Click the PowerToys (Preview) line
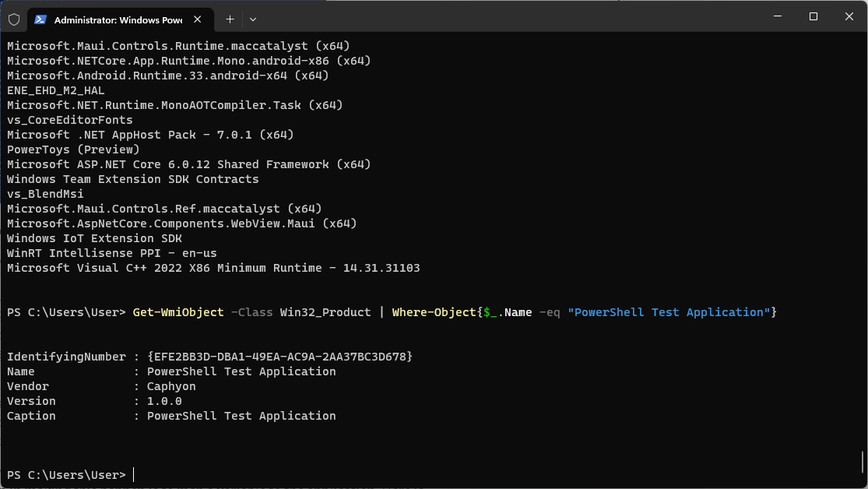This screenshot has height=489, width=868. (x=73, y=150)
